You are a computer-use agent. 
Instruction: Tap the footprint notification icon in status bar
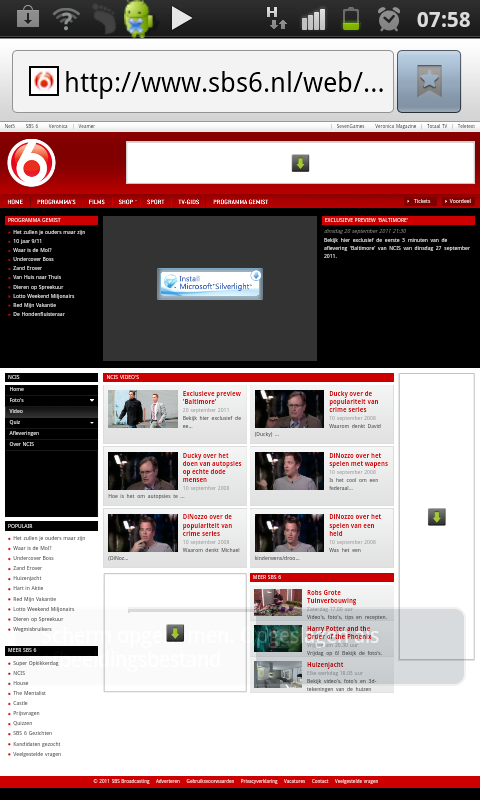105,18
